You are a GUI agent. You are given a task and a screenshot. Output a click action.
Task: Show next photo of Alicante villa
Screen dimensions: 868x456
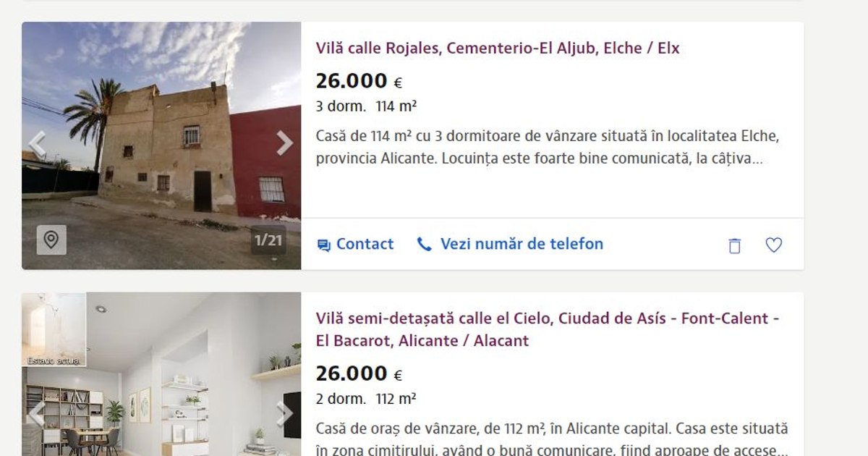point(285,414)
